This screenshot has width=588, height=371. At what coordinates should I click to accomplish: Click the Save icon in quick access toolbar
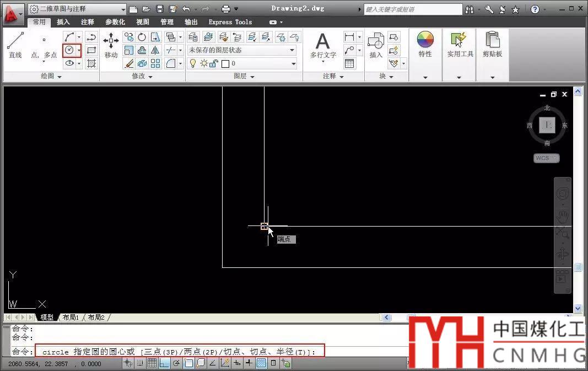[160, 9]
